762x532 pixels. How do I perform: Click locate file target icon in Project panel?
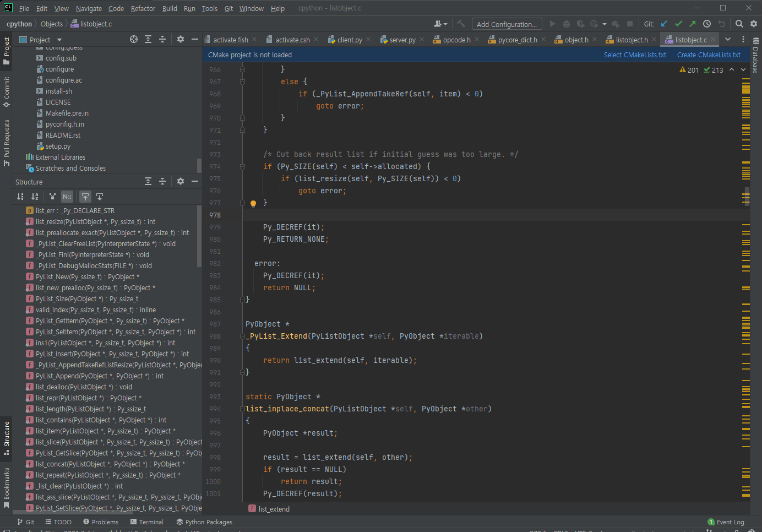pyautogui.click(x=134, y=39)
